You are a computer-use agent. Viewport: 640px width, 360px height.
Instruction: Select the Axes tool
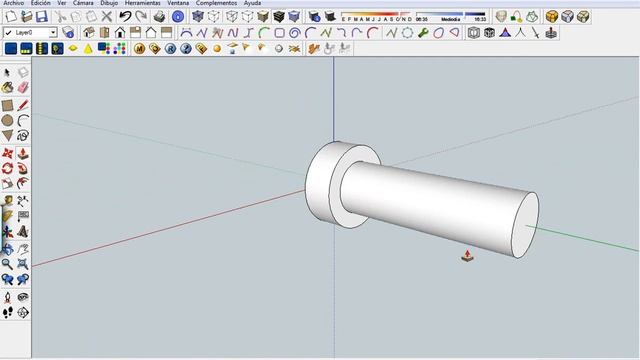(7, 232)
